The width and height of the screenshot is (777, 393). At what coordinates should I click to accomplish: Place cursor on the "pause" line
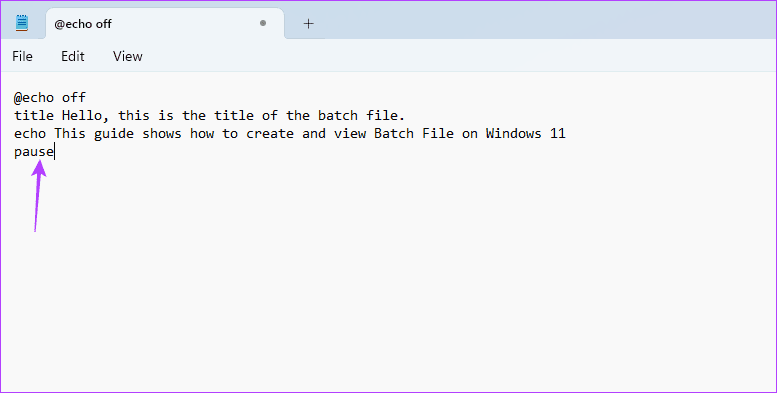pyautogui.click(x=34, y=152)
